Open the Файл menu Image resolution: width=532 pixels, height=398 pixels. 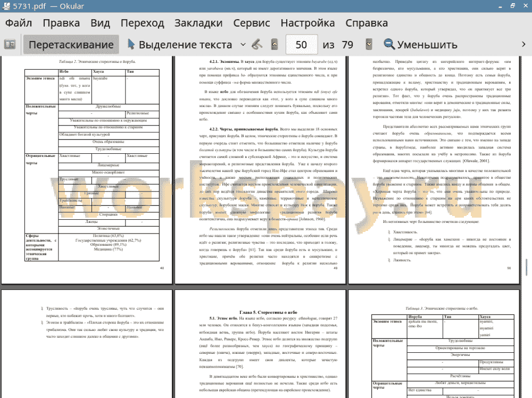click(19, 23)
